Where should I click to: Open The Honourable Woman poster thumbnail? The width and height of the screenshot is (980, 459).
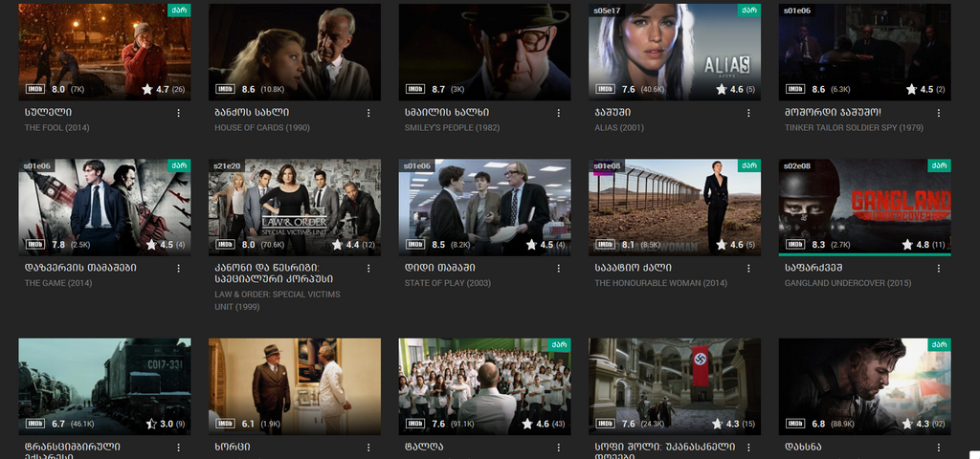[x=675, y=208]
